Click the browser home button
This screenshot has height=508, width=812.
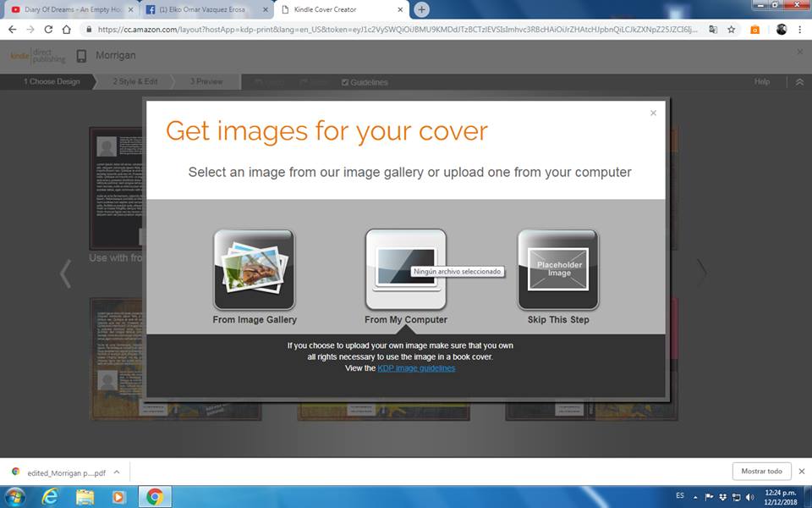67,30
